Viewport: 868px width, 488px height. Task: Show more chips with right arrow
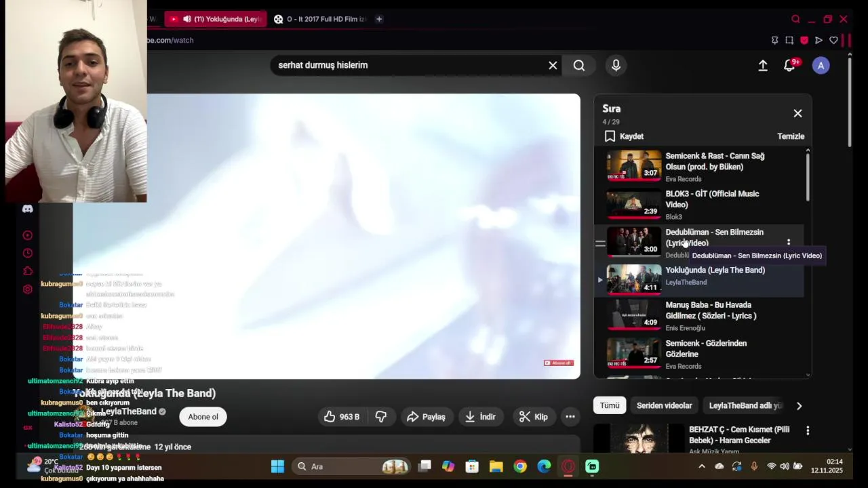(x=799, y=405)
